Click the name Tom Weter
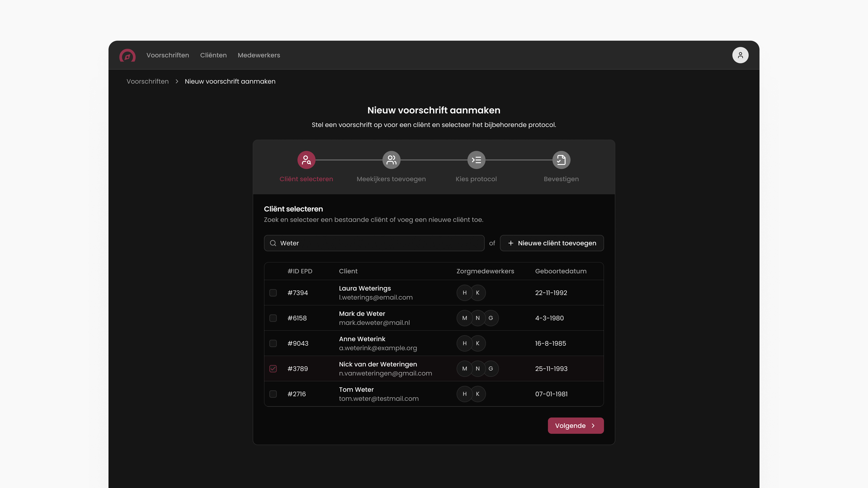 pyautogui.click(x=356, y=389)
